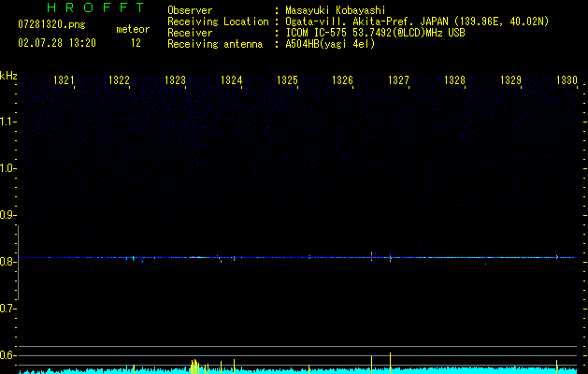Click the HROFFT title text
588x374 pixels.
pos(95,7)
